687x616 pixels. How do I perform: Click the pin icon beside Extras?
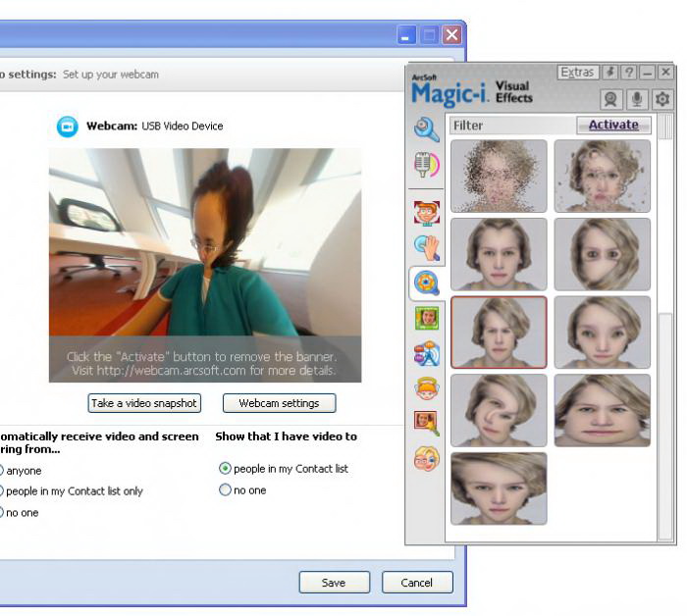click(610, 73)
